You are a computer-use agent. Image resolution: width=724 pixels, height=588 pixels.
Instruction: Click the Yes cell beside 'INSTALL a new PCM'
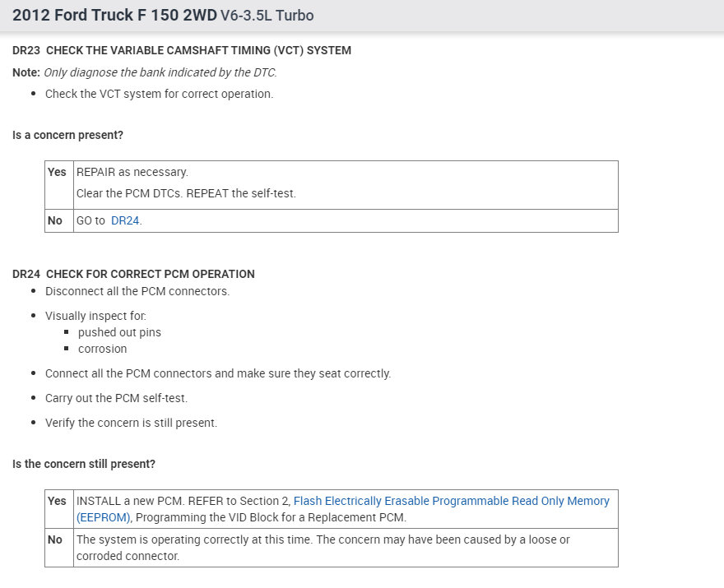pyautogui.click(x=57, y=501)
